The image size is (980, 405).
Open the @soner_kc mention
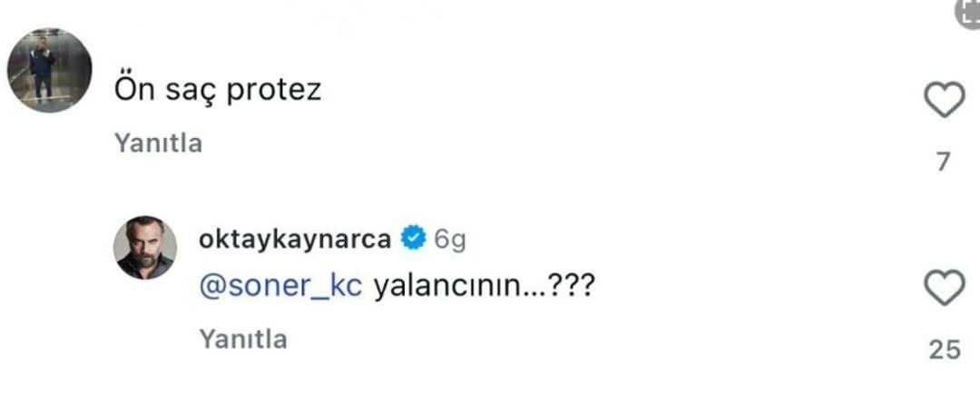point(280,286)
